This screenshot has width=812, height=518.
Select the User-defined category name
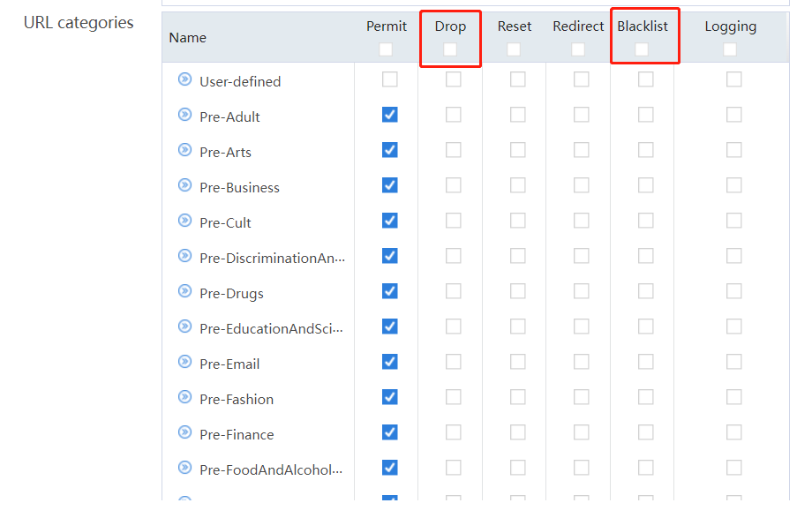pos(240,82)
